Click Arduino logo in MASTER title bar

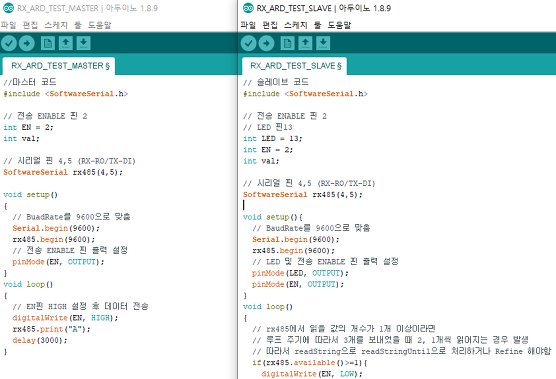pyautogui.click(x=8, y=8)
